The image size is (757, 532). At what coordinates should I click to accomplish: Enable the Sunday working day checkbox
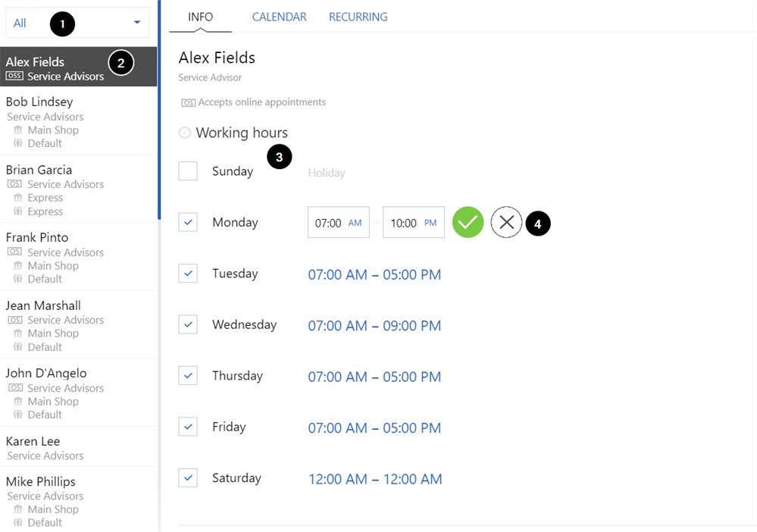click(188, 171)
